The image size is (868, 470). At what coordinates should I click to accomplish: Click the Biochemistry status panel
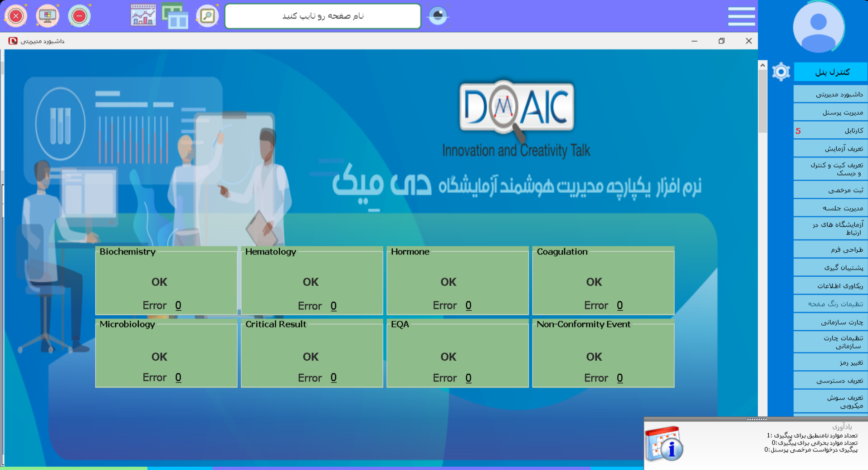(166, 280)
